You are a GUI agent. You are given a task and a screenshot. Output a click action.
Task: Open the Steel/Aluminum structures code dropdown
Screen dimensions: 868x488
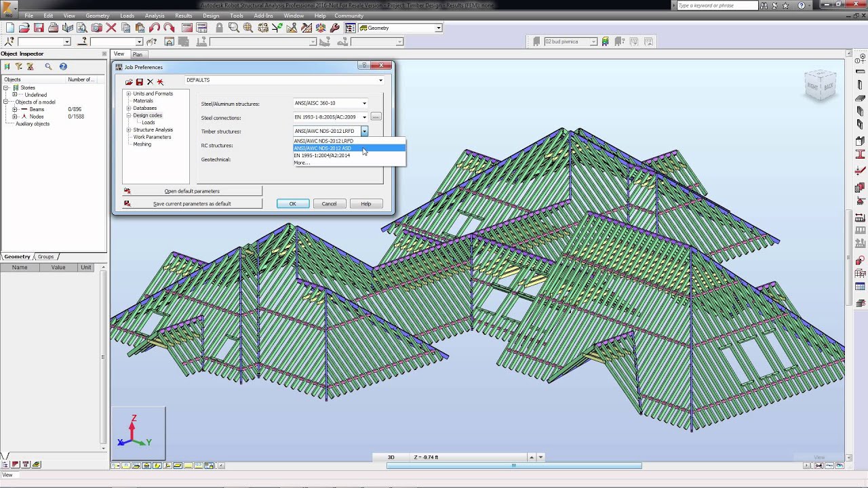pyautogui.click(x=364, y=104)
